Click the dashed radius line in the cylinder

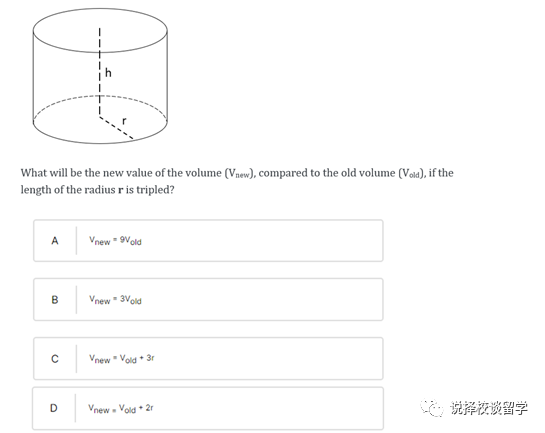pos(116,128)
